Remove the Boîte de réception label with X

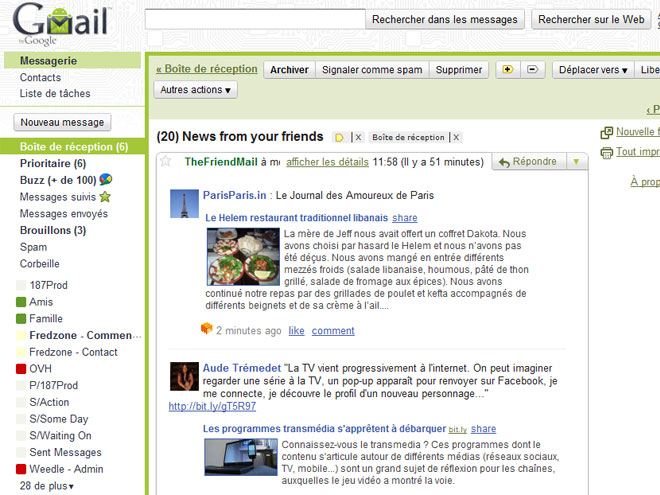tap(456, 137)
